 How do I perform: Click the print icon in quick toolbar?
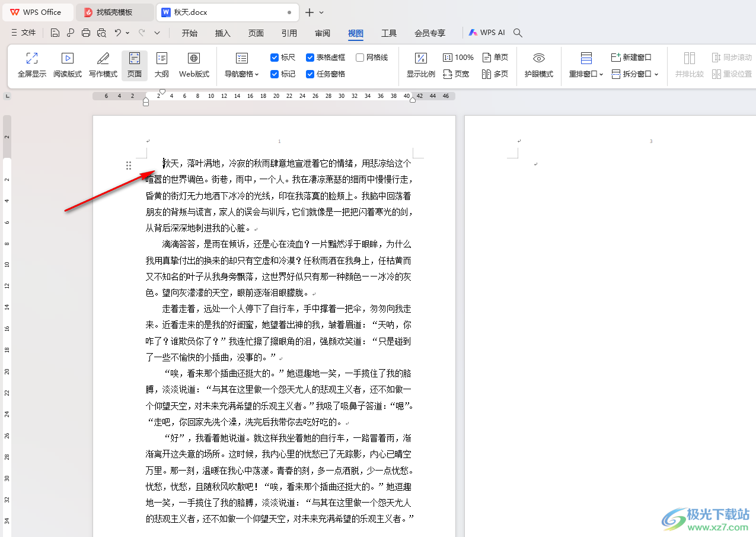point(86,33)
